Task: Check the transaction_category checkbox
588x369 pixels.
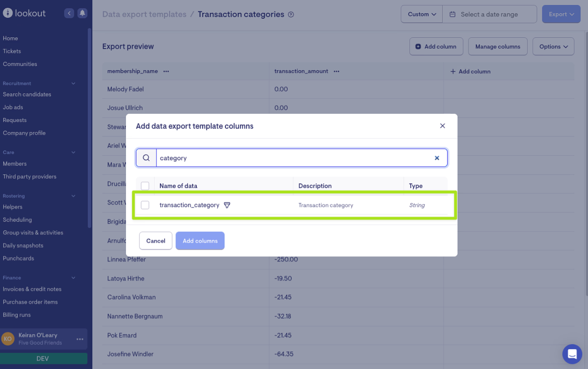Action: tap(145, 205)
